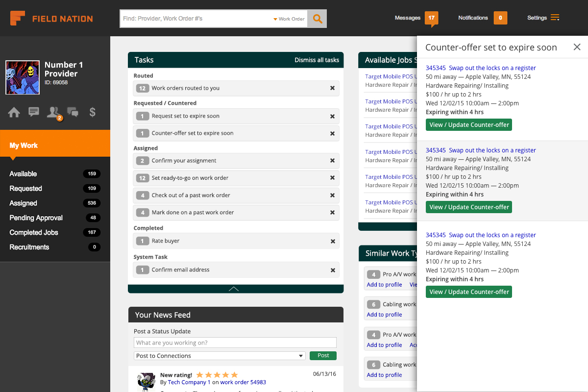Click the Skeletor profile avatar
The height and width of the screenshot is (392, 588).
(x=23, y=77)
